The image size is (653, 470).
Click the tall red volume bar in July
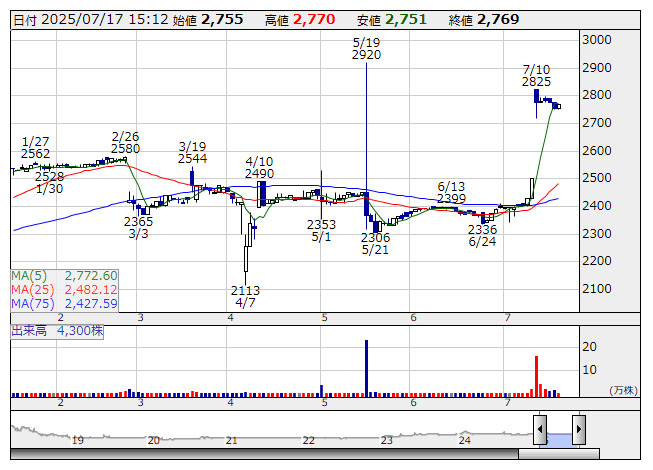pos(536,376)
